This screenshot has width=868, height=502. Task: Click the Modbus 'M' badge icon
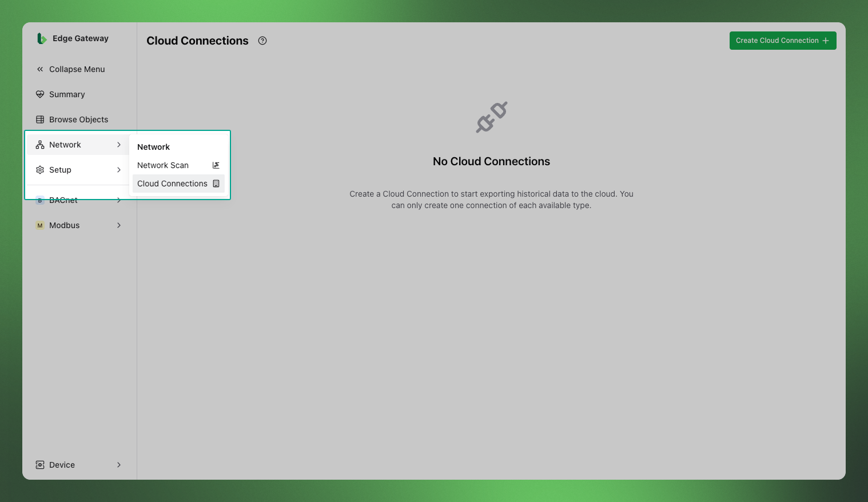coord(40,225)
